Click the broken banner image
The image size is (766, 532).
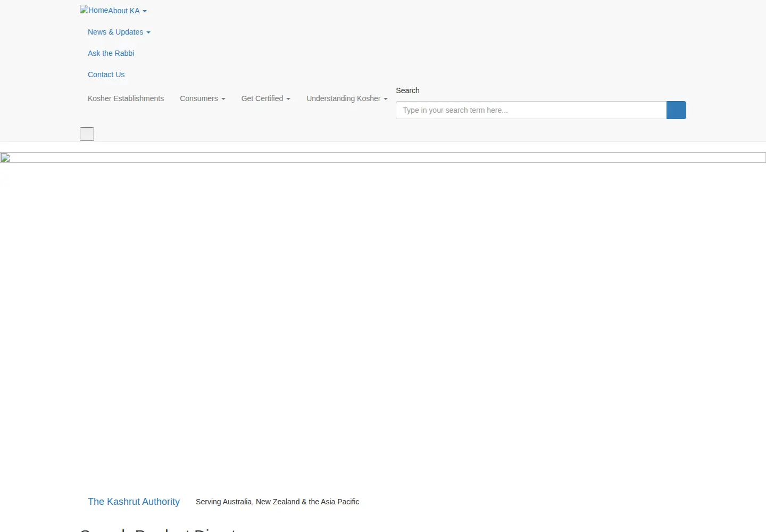(x=383, y=157)
